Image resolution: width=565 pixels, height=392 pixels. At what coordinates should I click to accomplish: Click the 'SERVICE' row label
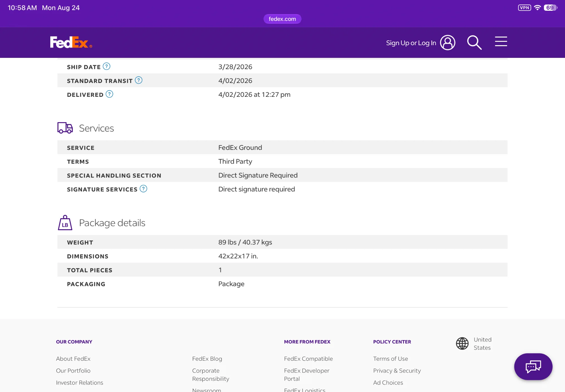(x=81, y=148)
